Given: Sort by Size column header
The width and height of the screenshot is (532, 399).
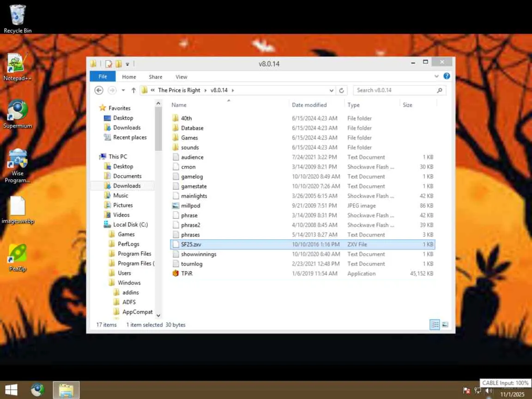Looking at the screenshot, I should pyautogui.click(x=407, y=105).
